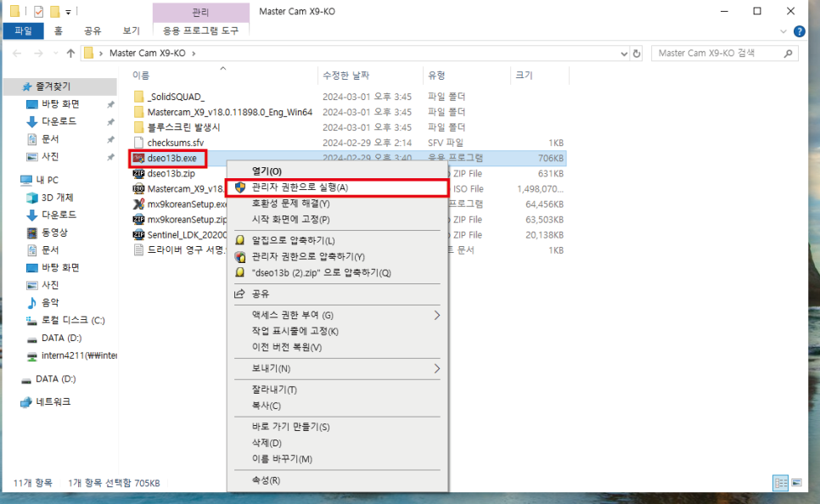This screenshot has height=504, width=820.
Task: Click the Back navigation arrow
Action: [x=17, y=53]
